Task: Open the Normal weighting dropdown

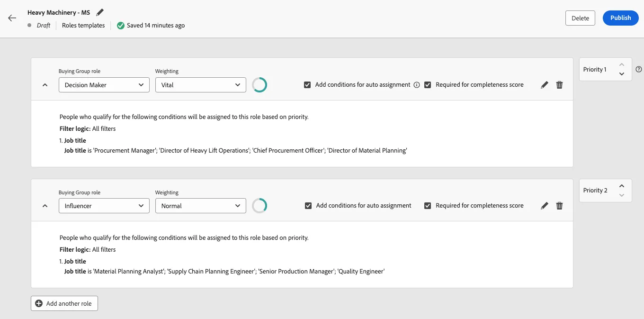Action: pos(201,206)
